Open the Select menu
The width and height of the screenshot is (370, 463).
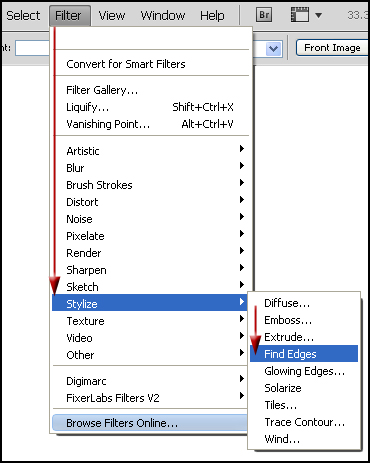pos(23,15)
